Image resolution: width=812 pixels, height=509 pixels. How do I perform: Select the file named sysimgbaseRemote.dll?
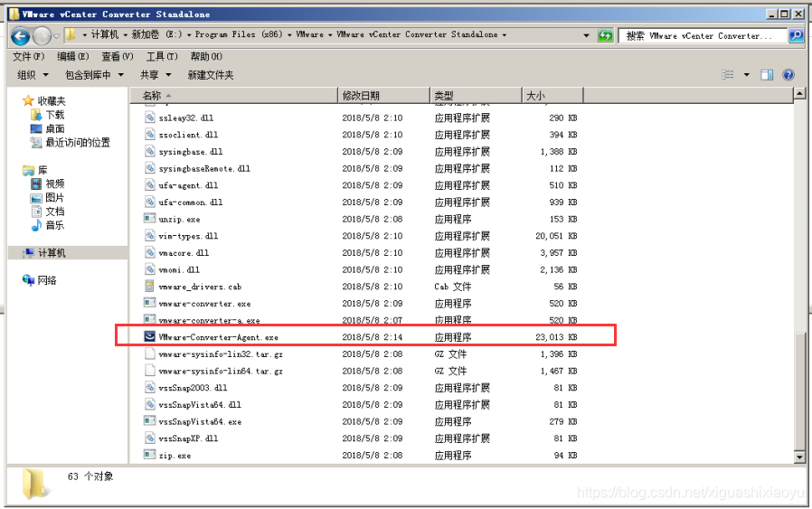[x=204, y=168]
